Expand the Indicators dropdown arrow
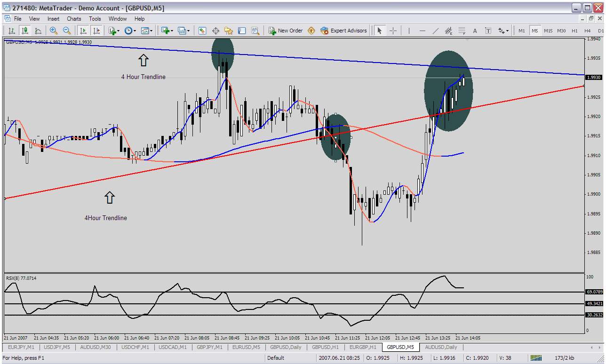This screenshot has height=364, width=606. coord(119,31)
